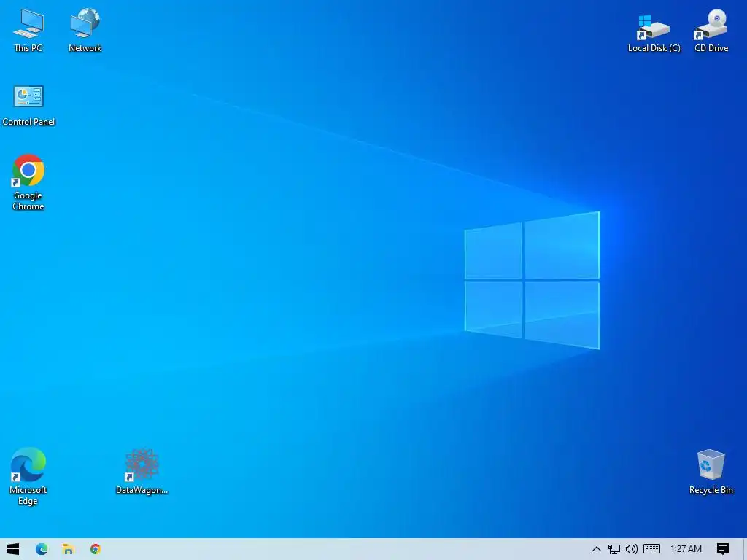Open the Windows Start menu
747x560 pixels.
[x=13, y=549]
